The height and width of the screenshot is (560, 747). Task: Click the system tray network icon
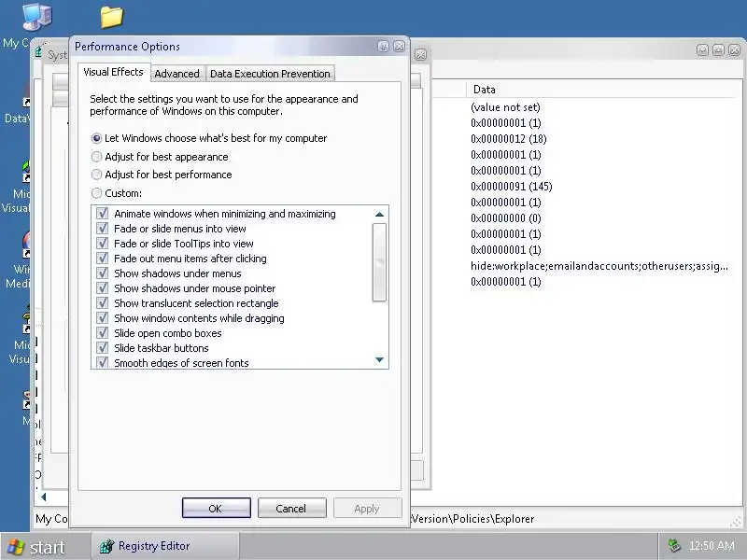(674, 546)
